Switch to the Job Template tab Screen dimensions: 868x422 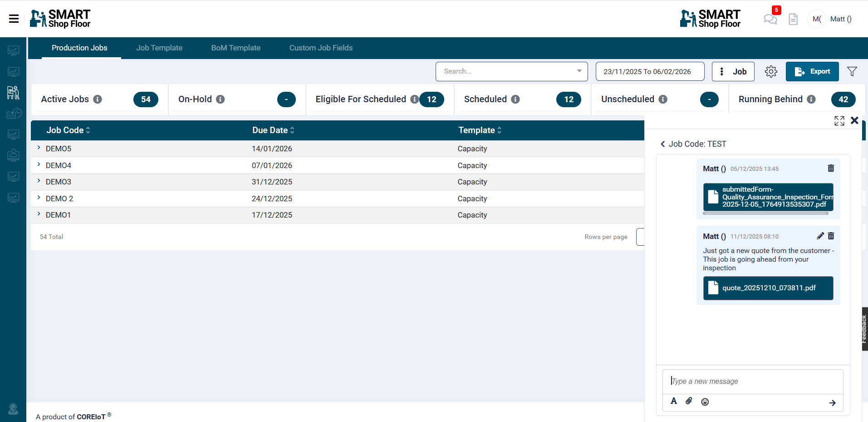[159, 48]
